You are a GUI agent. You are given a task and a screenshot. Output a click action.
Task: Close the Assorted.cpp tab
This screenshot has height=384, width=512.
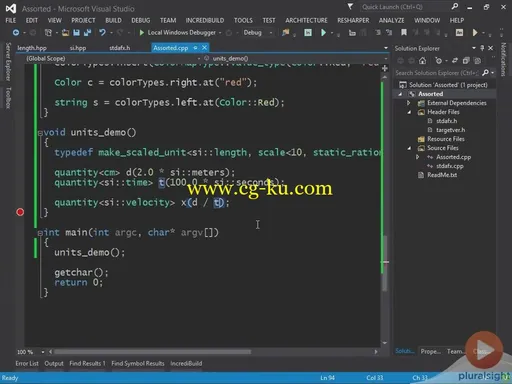click(x=204, y=48)
